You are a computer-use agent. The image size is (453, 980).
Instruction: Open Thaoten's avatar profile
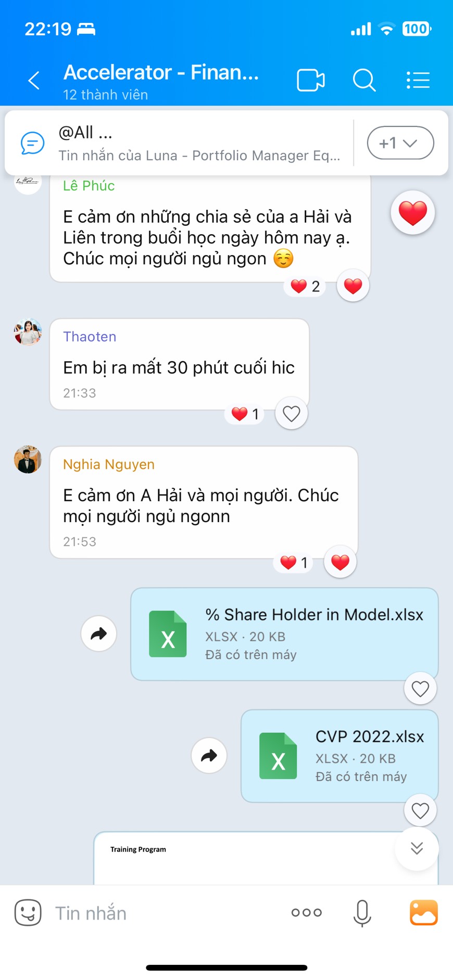tap(28, 332)
